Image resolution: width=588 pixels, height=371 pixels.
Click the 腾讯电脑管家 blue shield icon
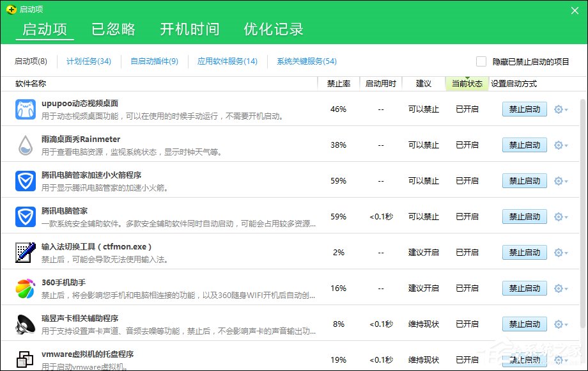(25, 216)
